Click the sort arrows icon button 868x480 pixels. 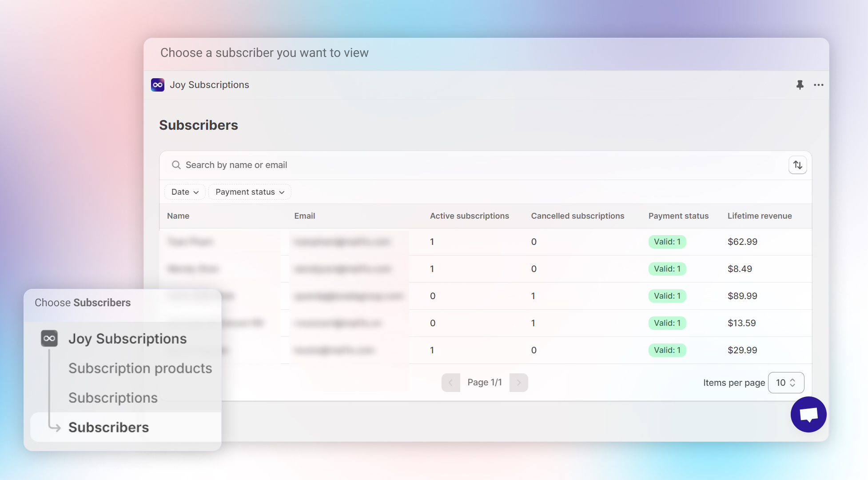[x=797, y=165]
